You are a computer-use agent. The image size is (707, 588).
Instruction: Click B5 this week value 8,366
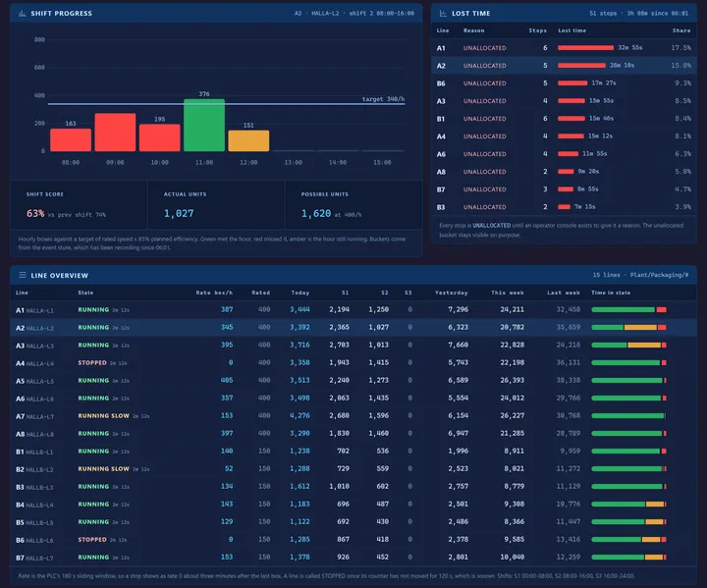[x=514, y=521]
